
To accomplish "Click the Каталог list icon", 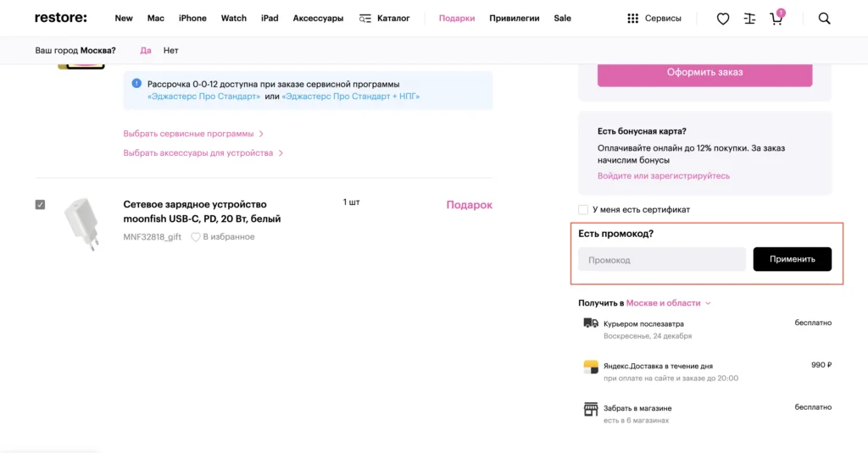I will tap(364, 19).
